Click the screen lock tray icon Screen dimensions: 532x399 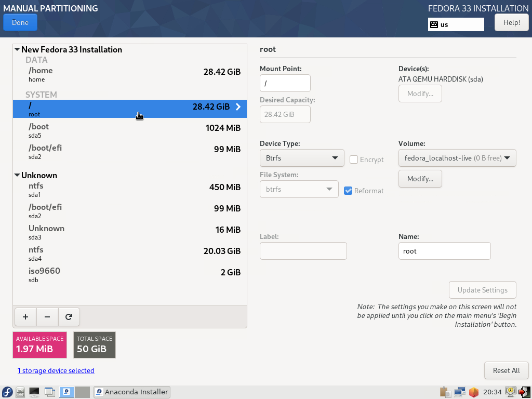click(x=511, y=392)
